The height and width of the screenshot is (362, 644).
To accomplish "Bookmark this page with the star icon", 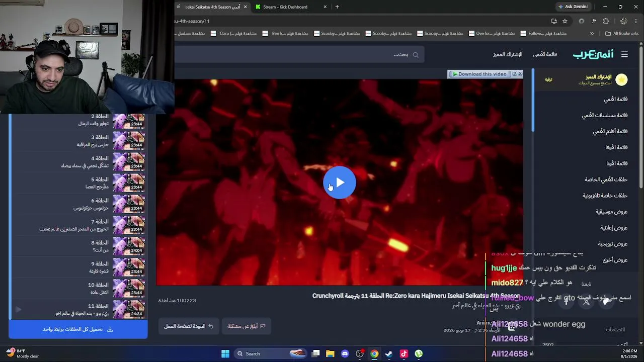I will click(565, 21).
